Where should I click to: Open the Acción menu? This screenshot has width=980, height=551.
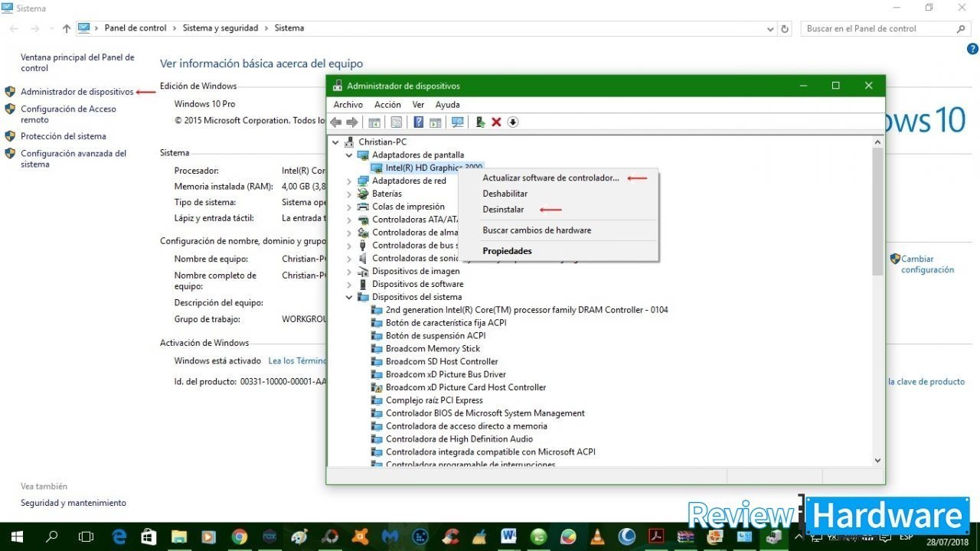387,105
